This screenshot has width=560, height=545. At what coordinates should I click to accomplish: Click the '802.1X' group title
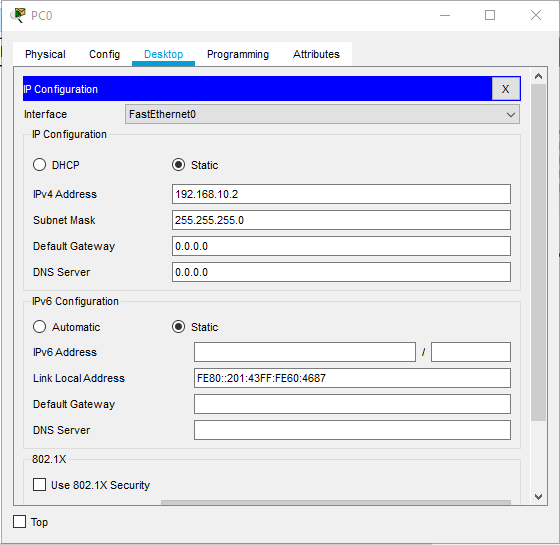point(49,459)
